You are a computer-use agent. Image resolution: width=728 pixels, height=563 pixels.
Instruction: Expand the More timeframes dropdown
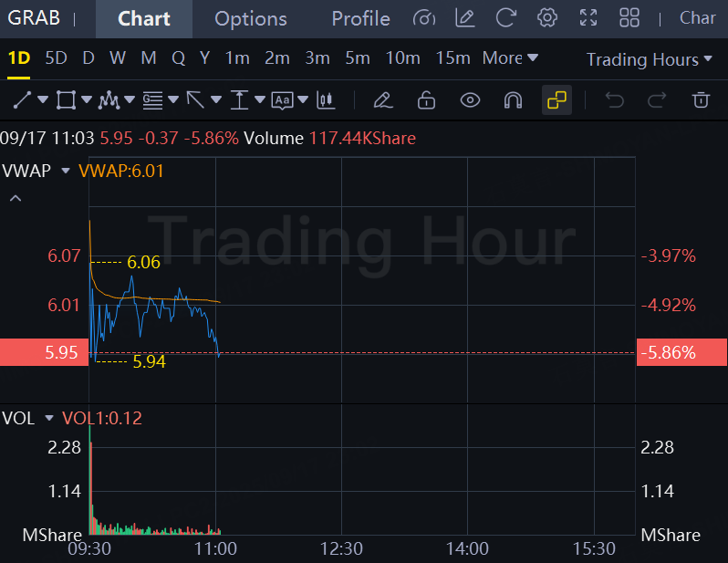(510, 58)
